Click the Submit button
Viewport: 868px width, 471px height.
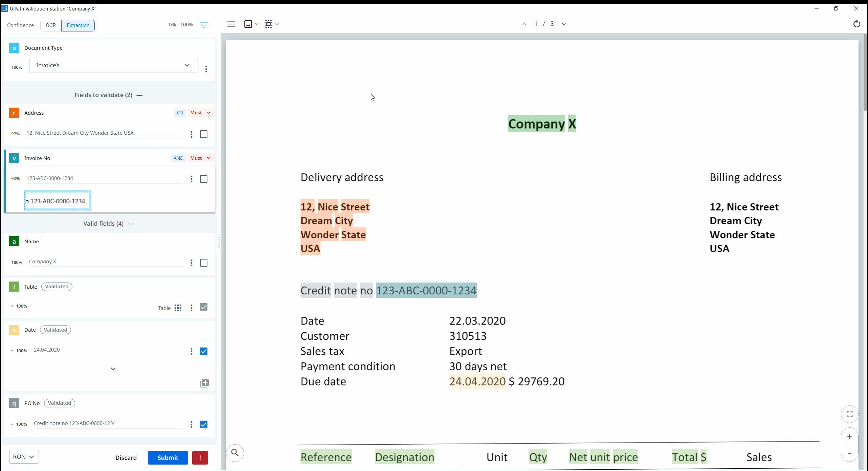click(168, 458)
